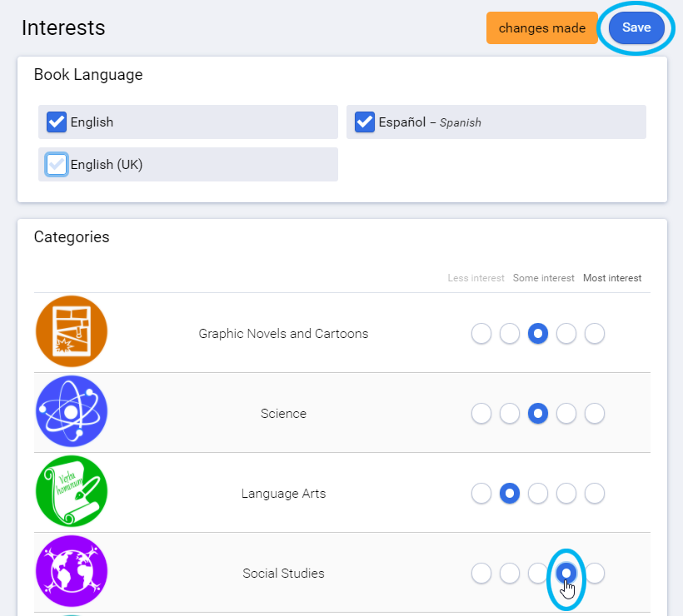Set Science to most interest
The image size is (683, 616).
tap(595, 414)
